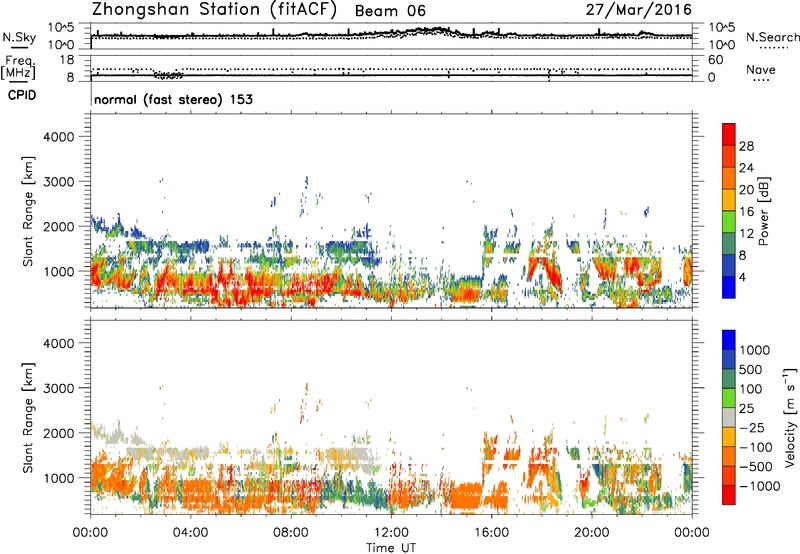Click velocity panel 'Slant Range [km]' axis title
This screenshot has width=800, height=554.
pyautogui.click(x=28, y=417)
